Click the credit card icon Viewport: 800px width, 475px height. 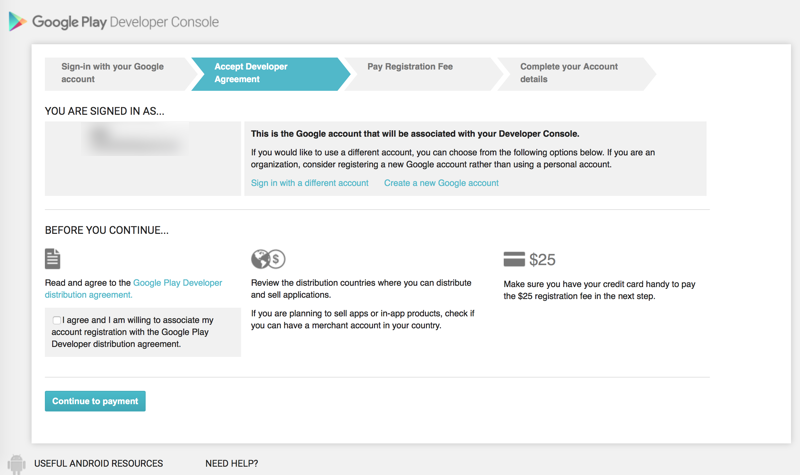(514, 259)
